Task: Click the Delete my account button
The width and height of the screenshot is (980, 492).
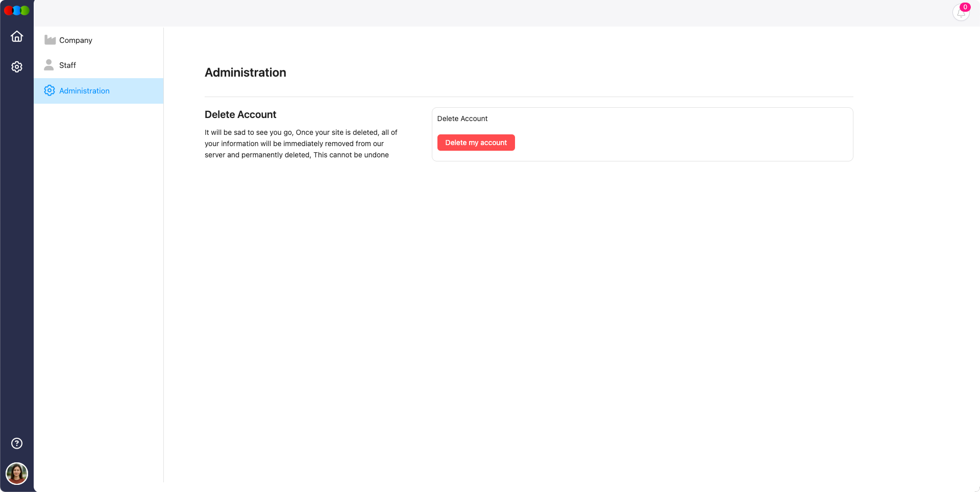Action: [476, 143]
